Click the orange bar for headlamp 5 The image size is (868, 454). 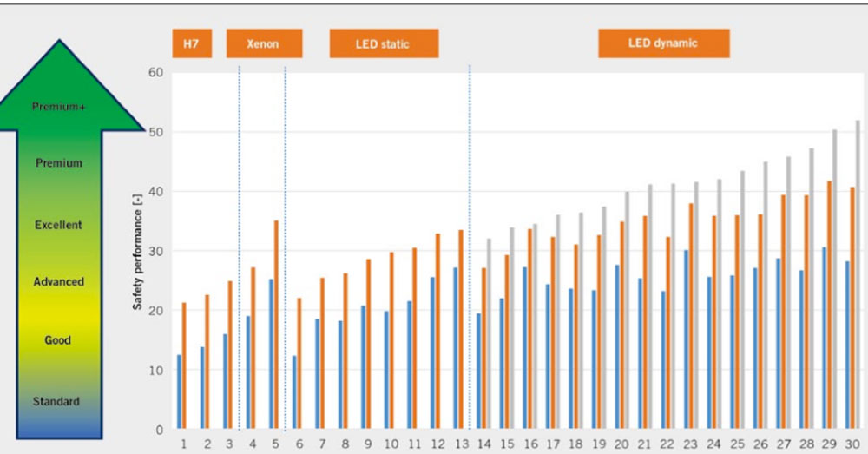[276, 325]
